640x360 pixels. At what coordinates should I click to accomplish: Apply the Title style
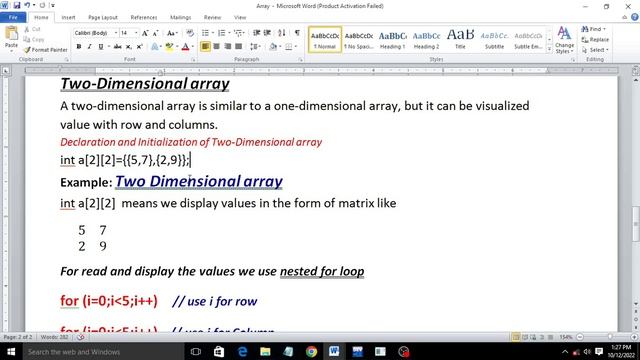coord(460,40)
